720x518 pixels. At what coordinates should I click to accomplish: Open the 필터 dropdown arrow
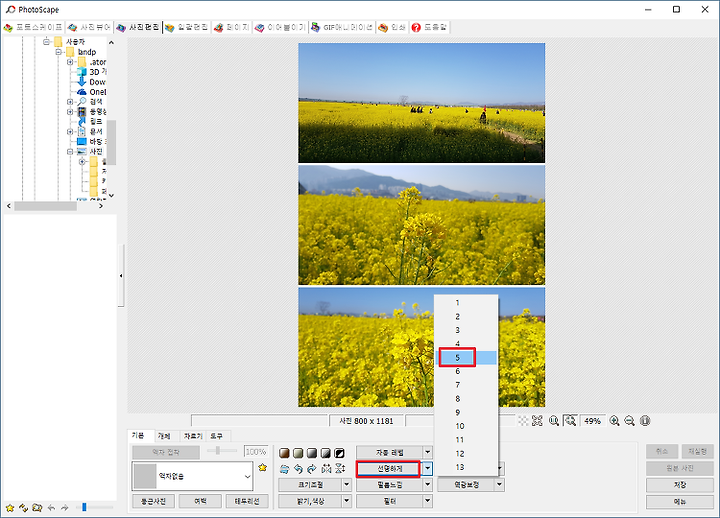pyautogui.click(x=428, y=501)
